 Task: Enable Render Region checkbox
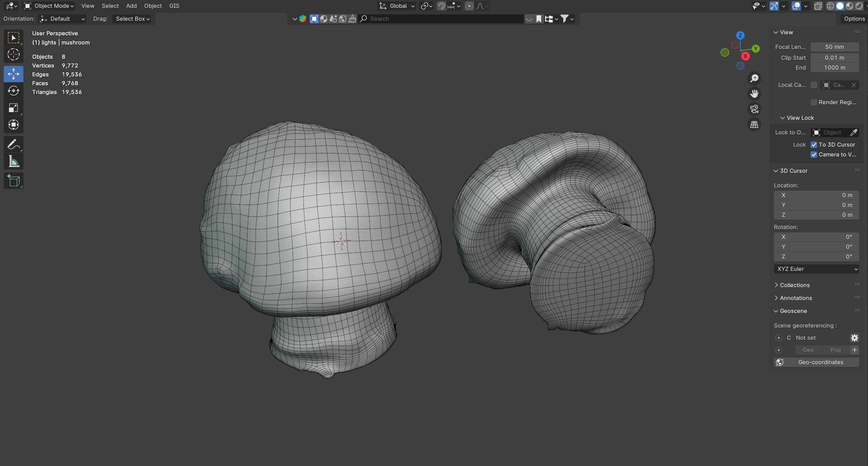(x=814, y=102)
